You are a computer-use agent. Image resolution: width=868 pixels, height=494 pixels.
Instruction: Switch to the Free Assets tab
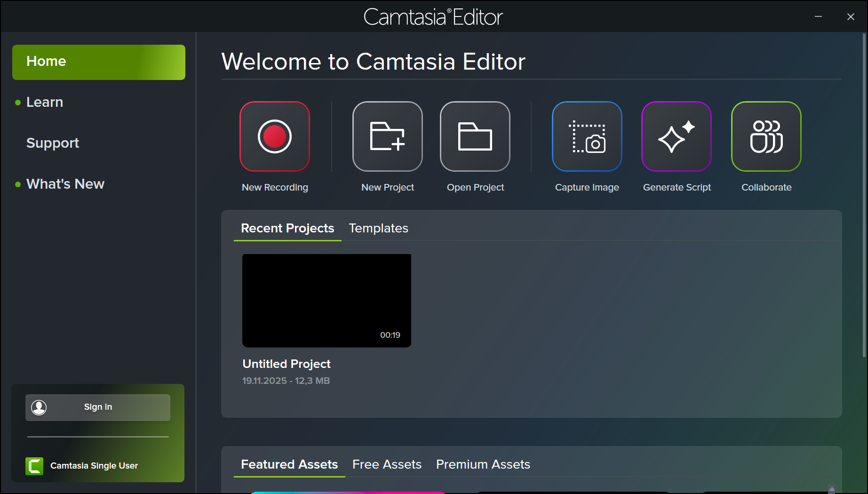(x=387, y=464)
